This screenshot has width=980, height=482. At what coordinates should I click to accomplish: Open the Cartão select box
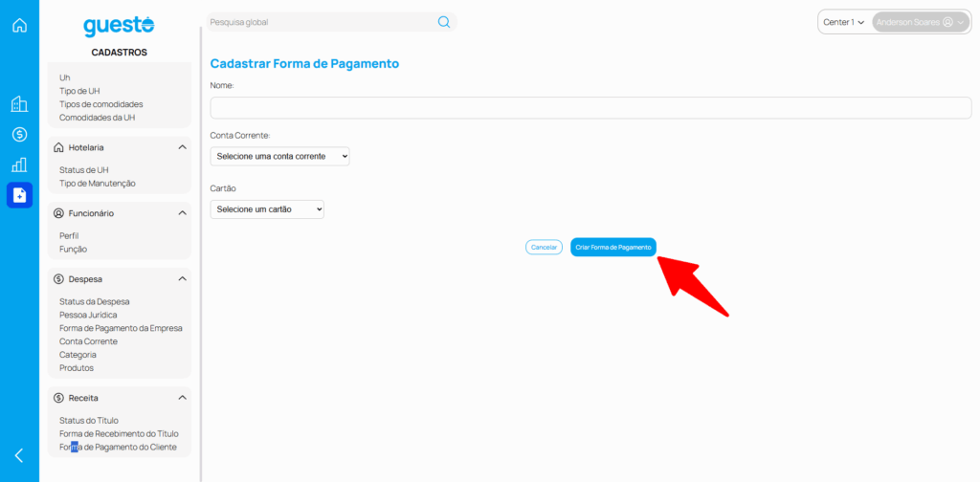(267, 208)
